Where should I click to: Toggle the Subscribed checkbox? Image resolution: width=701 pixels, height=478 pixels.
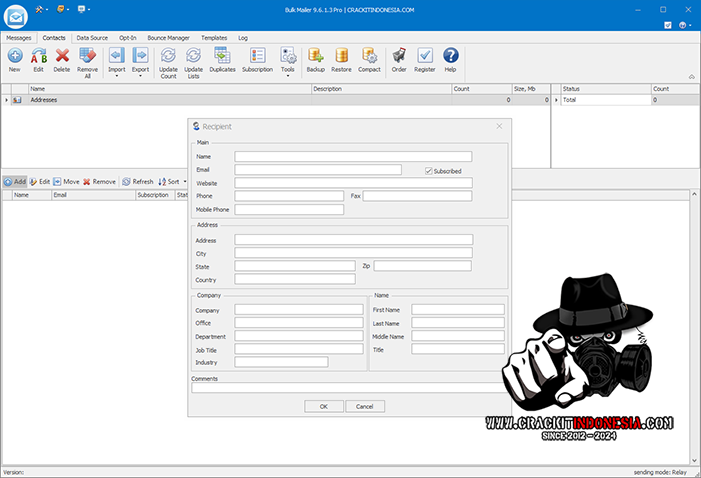429,171
